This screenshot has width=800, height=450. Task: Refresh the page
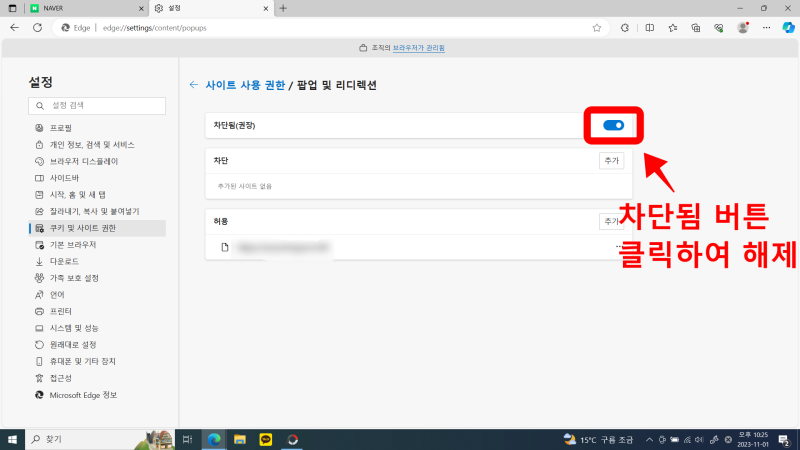(x=37, y=28)
